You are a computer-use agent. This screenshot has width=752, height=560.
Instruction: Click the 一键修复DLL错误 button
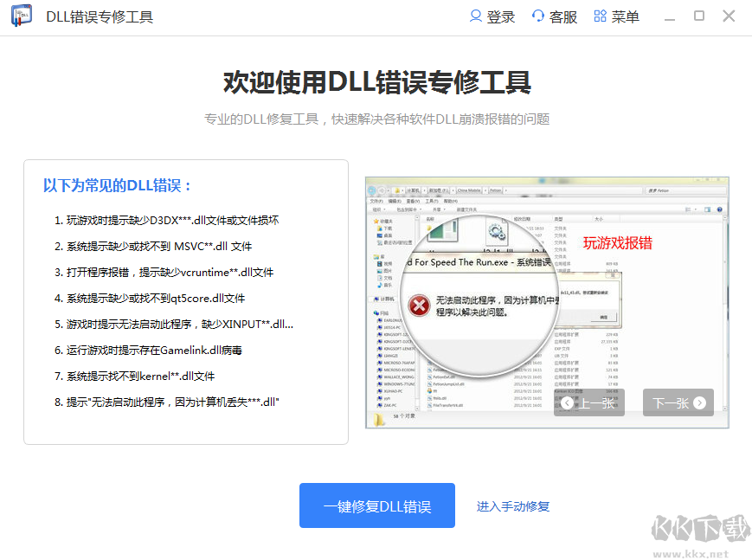376,505
